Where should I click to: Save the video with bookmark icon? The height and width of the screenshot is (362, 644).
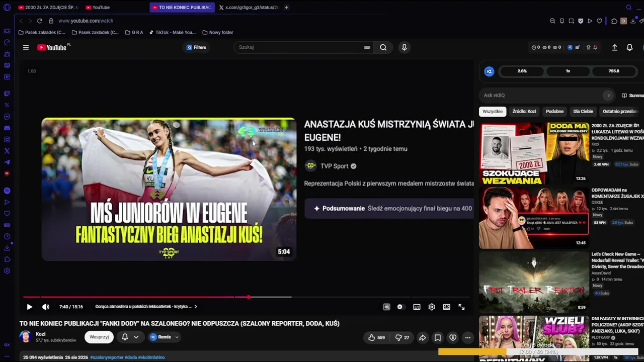tap(438, 337)
